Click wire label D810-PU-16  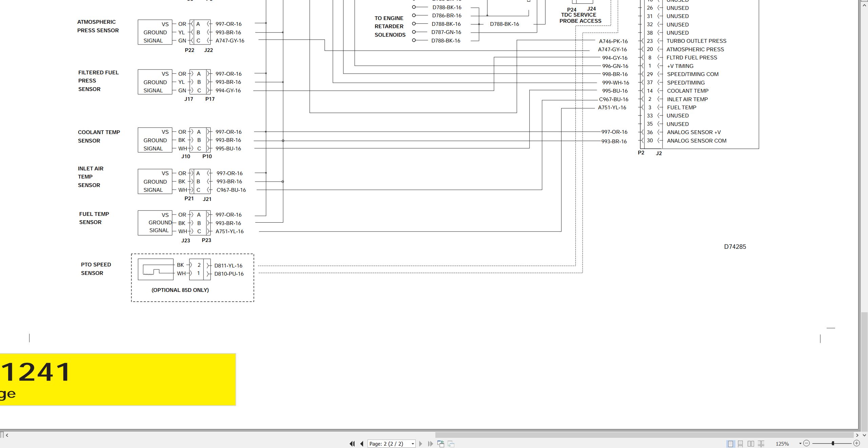pyautogui.click(x=229, y=274)
